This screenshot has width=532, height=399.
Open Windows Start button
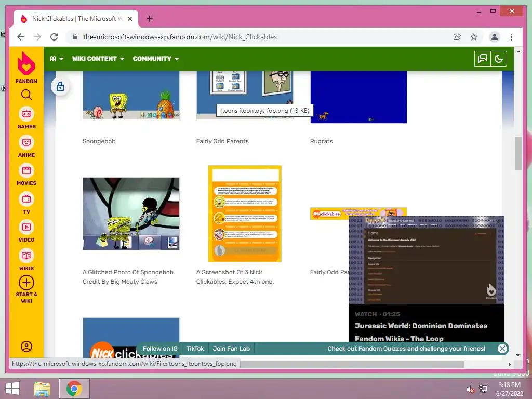(12, 389)
